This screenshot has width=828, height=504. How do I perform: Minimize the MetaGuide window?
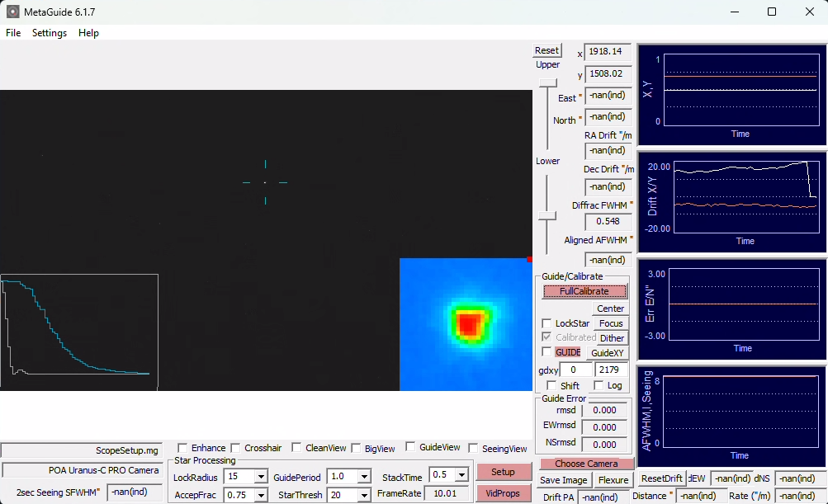735,12
